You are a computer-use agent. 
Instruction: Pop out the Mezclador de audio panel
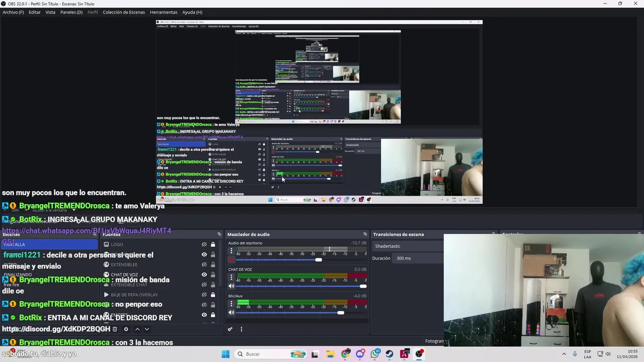point(365,234)
